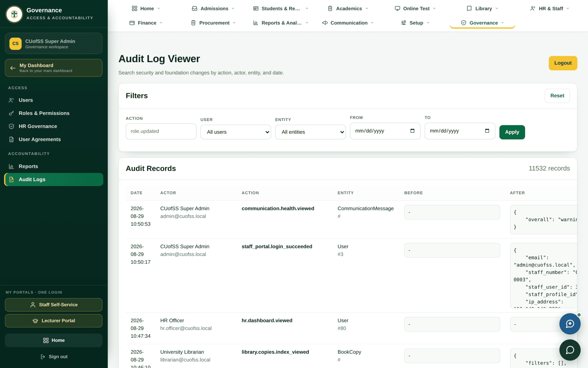588x368 pixels.
Task: Click the Online Test monitor icon
Action: (398, 9)
